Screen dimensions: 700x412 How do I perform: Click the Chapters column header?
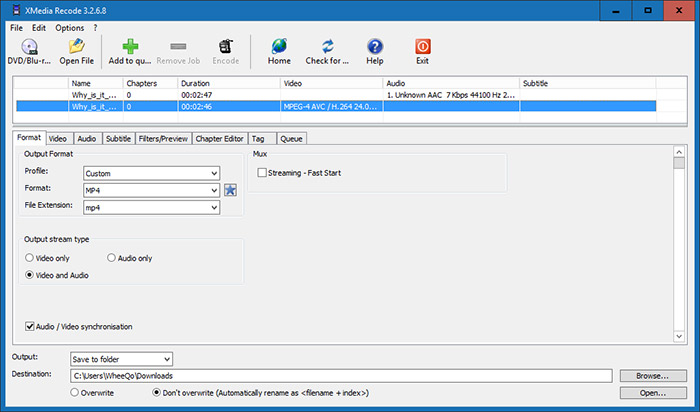(150, 83)
